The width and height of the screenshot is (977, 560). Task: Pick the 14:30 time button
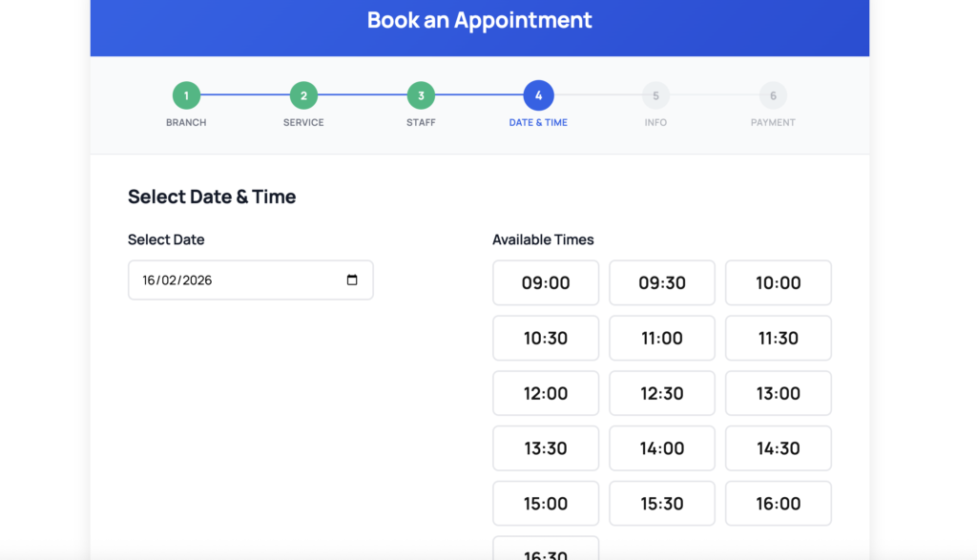coord(779,448)
